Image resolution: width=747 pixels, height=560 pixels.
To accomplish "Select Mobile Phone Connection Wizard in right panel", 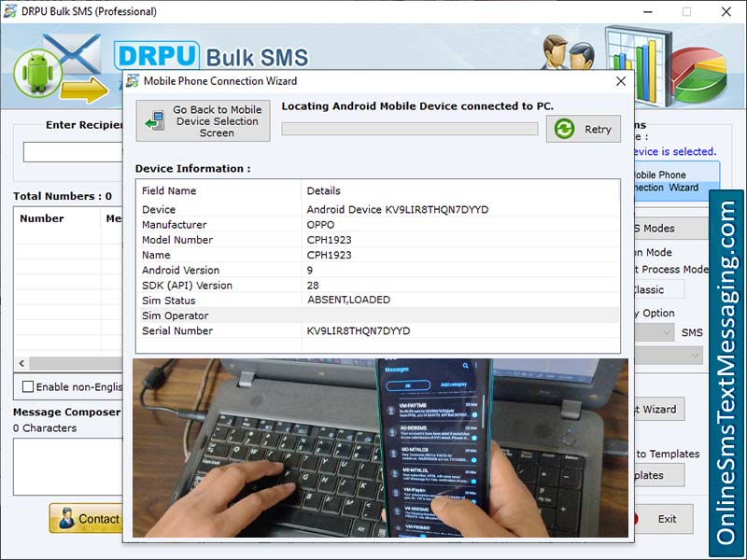I will click(x=663, y=181).
